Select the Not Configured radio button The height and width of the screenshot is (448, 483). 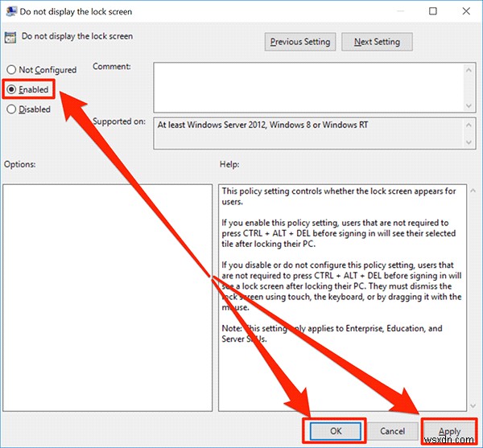tap(11, 70)
